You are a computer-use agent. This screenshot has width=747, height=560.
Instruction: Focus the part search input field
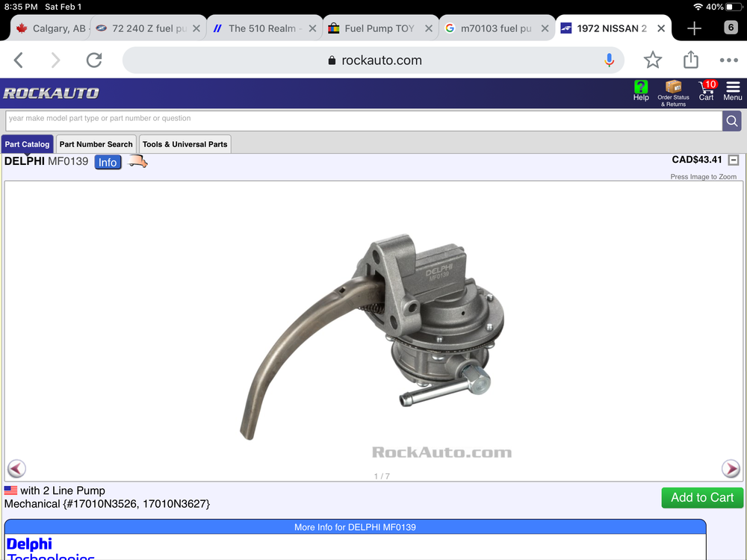(x=364, y=121)
